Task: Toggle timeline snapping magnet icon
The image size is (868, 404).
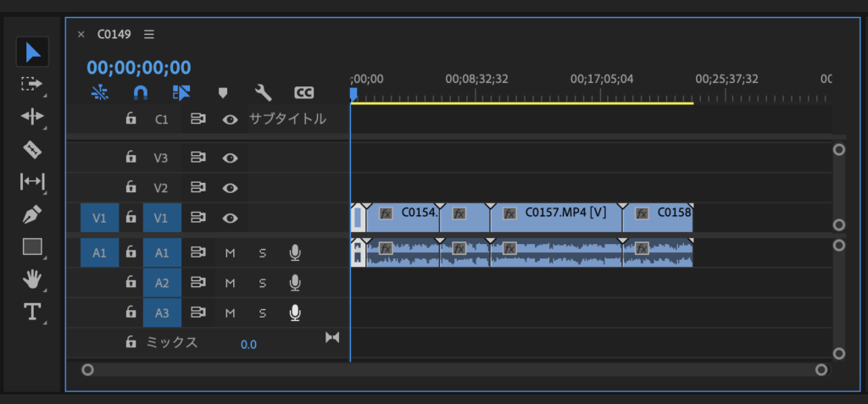Action: pos(141,92)
